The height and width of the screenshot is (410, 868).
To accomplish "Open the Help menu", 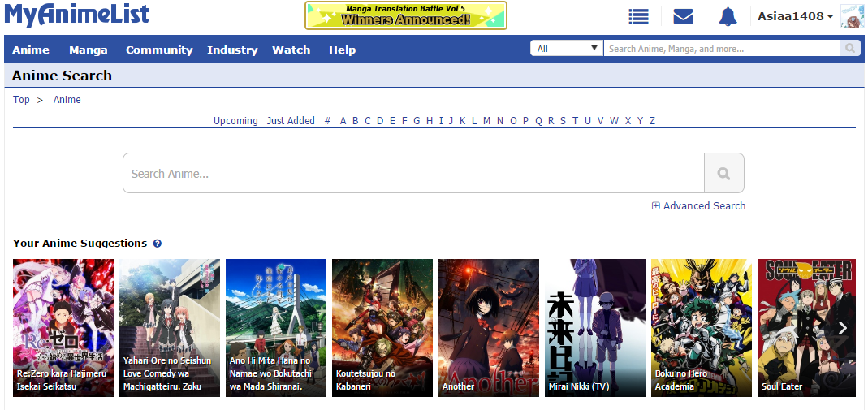I will [x=342, y=50].
